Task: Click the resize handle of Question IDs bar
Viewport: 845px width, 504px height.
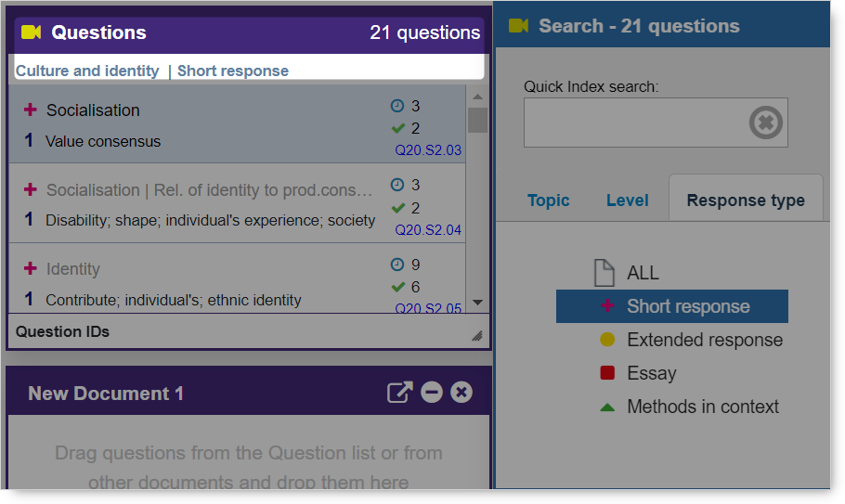Action: click(x=476, y=336)
